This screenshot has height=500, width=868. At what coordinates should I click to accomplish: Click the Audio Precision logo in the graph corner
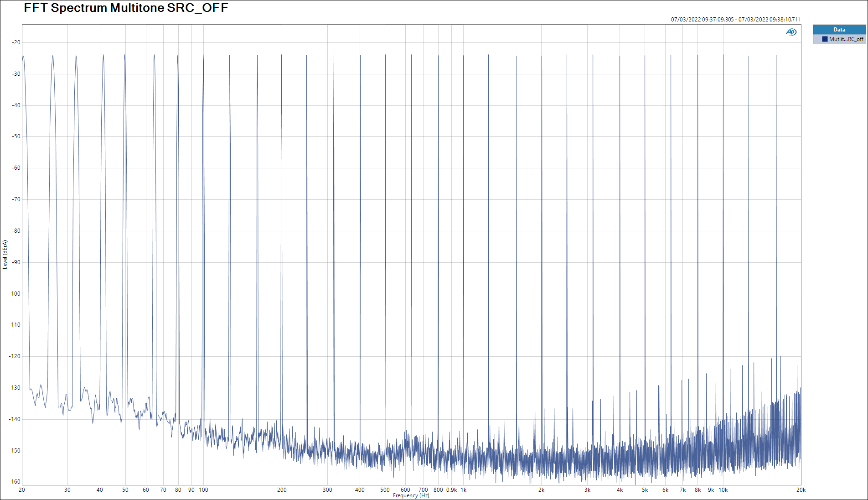pos(791,32)
